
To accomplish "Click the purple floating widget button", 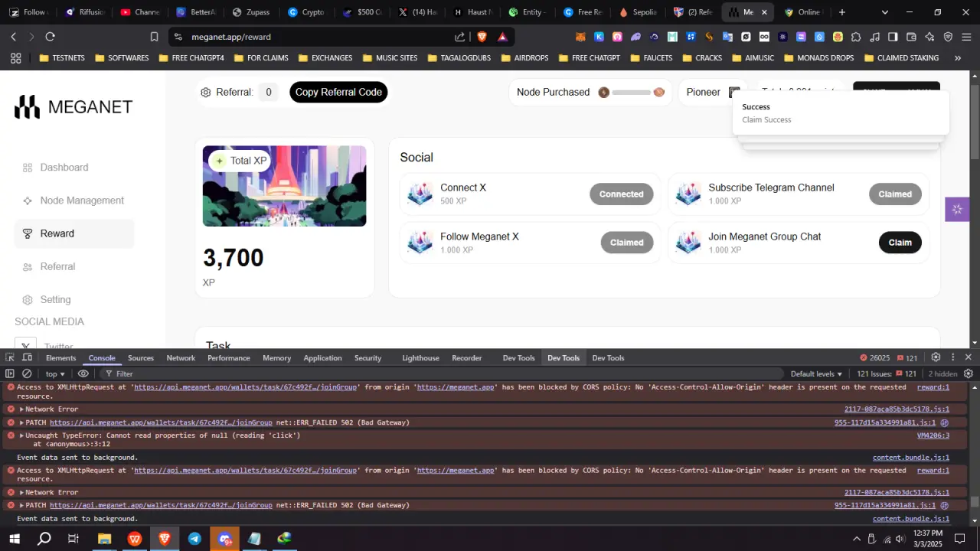I will click(x=957, y=209).
